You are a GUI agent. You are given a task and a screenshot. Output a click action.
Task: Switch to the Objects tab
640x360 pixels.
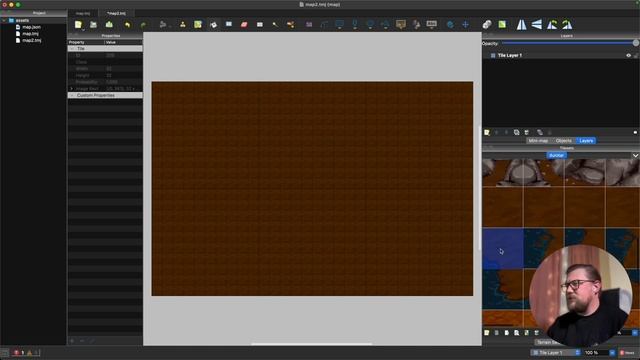click(564, 141)
